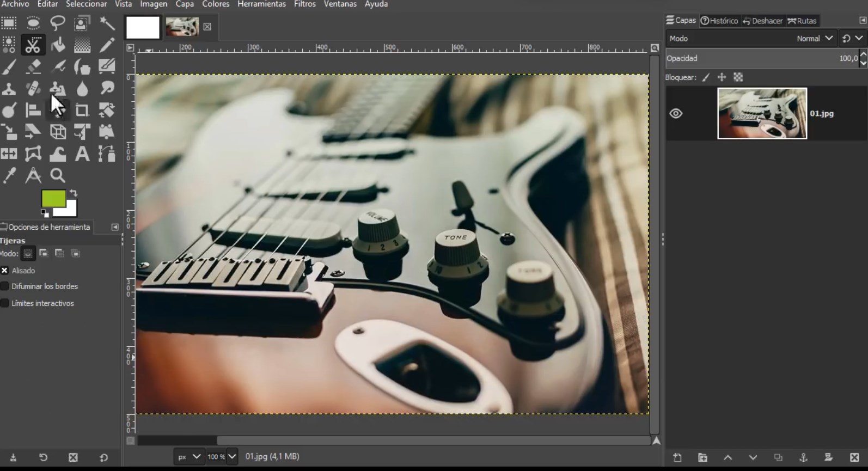This screenshot has height=471, width=868.
Task: Choose replace-selection mode in Tijeras options
Action: [x=28, y=253]
